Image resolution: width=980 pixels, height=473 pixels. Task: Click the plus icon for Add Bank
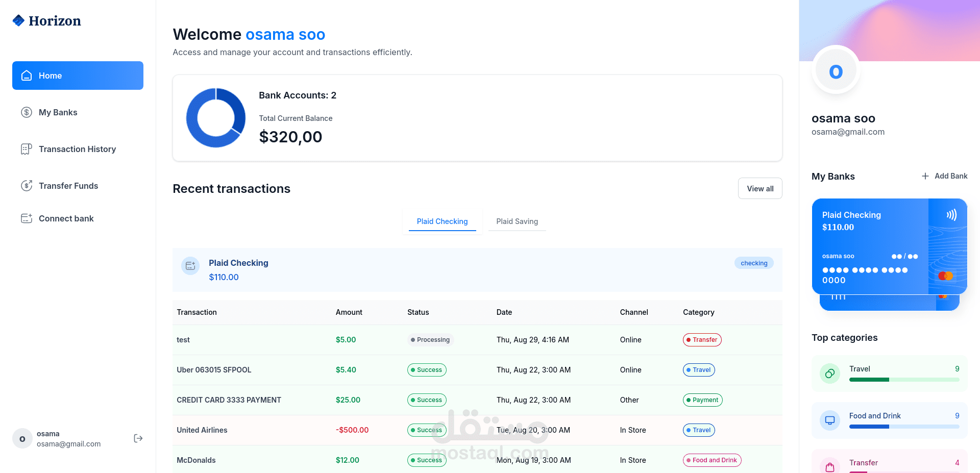[x=925, y=176]
